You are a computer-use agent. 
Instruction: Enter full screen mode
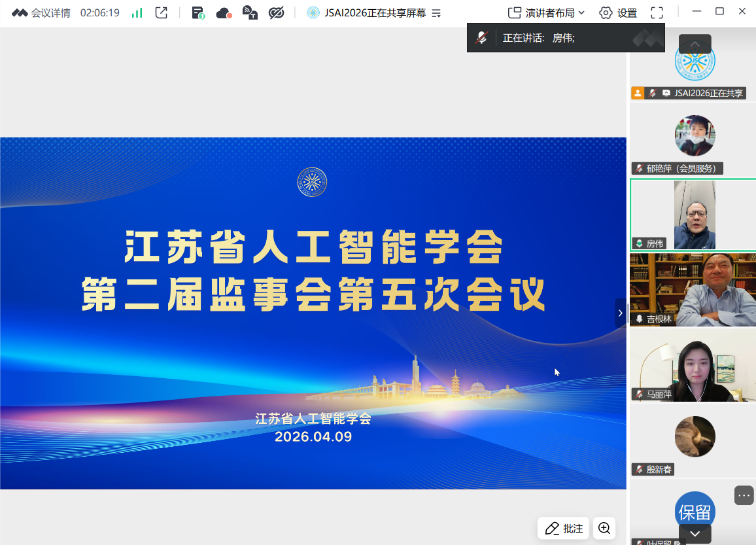click(x=657, y=12)
